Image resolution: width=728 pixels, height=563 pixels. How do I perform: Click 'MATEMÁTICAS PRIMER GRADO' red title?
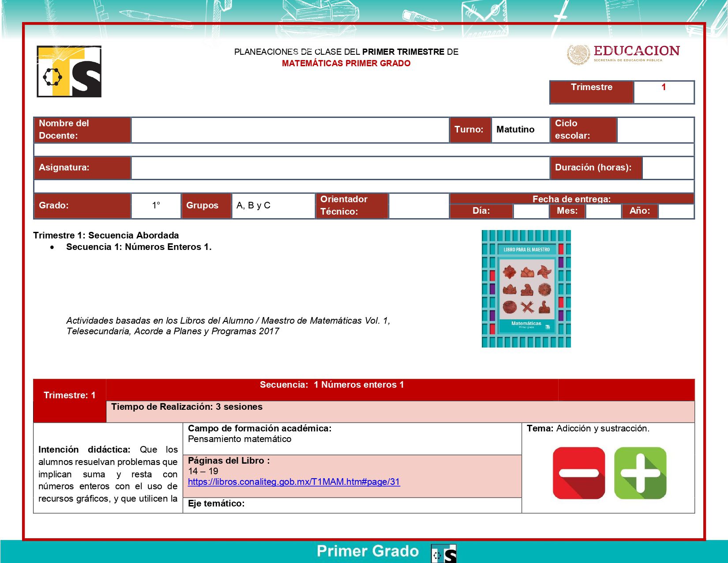(x=346, y=63)
